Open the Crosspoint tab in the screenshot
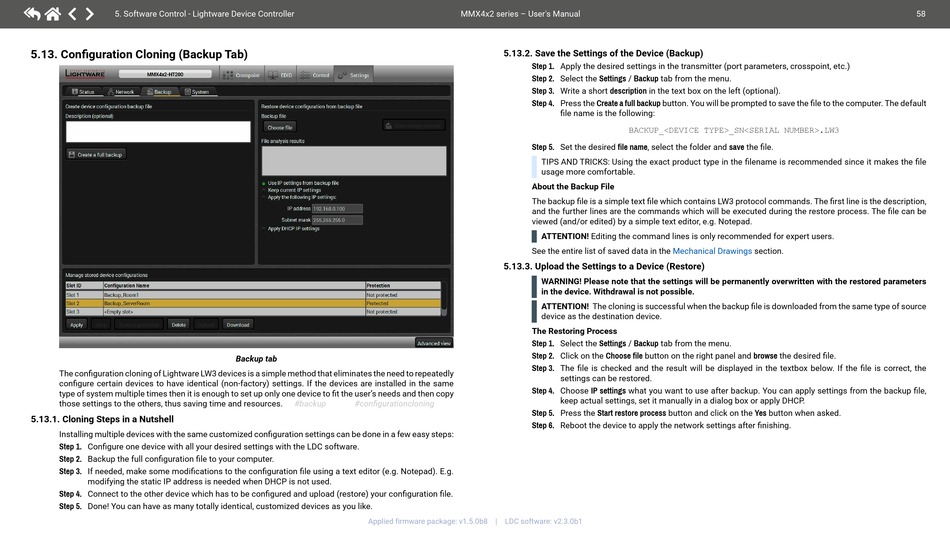 tap(241, 75)
